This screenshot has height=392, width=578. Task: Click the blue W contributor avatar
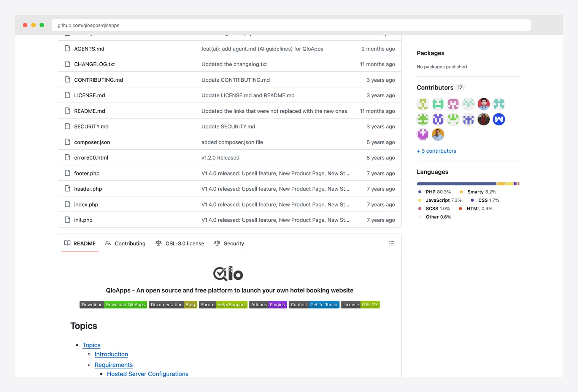(499, 119)
